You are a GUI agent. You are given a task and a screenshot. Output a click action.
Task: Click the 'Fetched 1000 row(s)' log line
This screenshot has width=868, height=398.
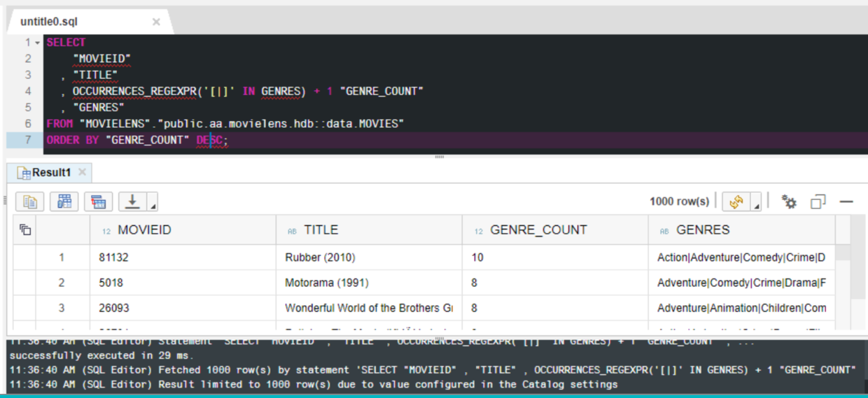coord(433,369)
